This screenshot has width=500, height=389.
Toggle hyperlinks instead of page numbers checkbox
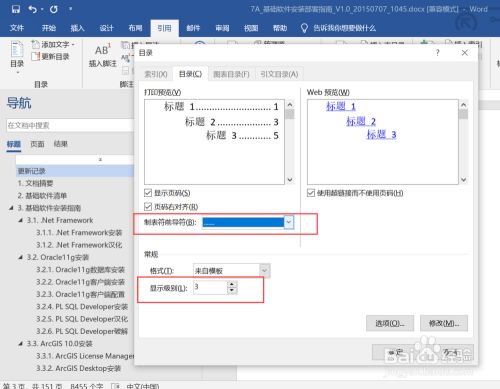pyautogui.click(x=311, y=193)
